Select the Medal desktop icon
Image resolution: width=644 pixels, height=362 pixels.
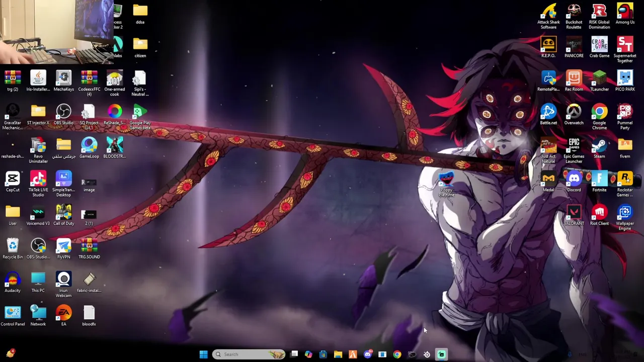point(548,182)
